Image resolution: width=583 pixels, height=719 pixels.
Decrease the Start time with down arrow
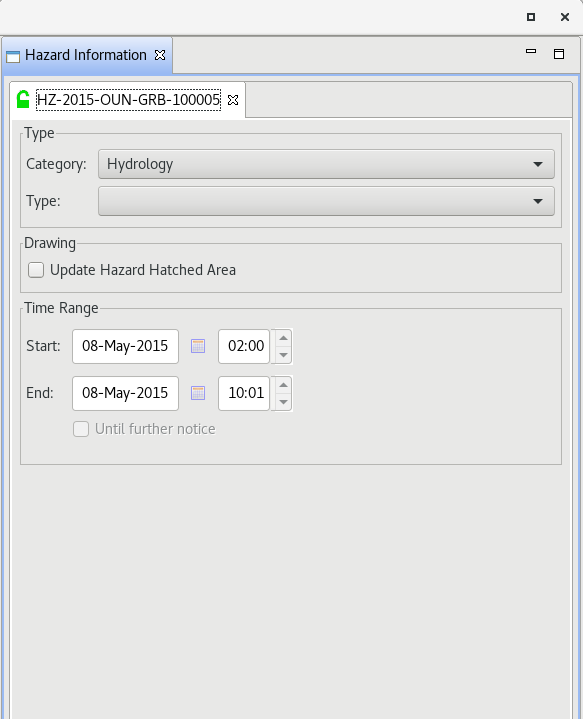click(x=283, y=355)
